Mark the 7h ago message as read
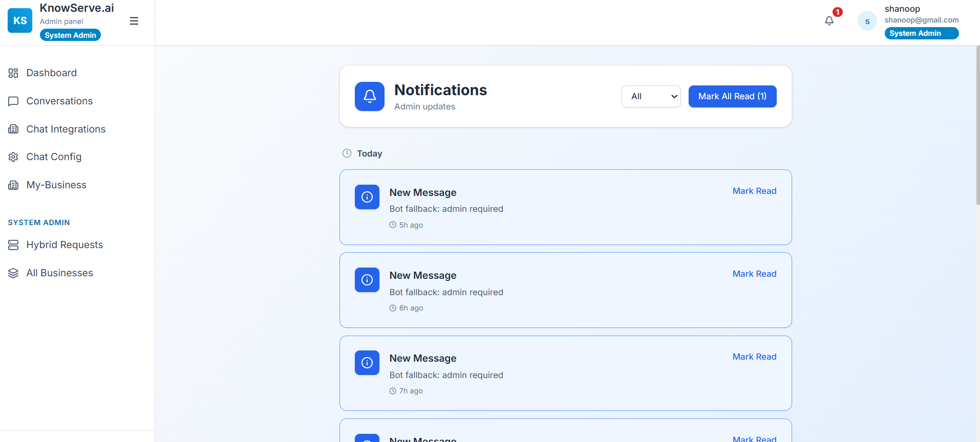This screenshot has height=442, width=980. (x=754, y=357)
